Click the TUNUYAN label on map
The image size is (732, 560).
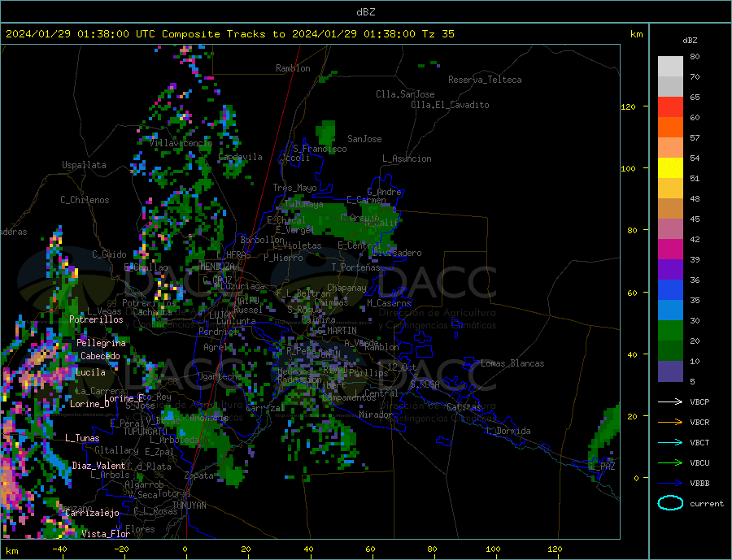189,506
